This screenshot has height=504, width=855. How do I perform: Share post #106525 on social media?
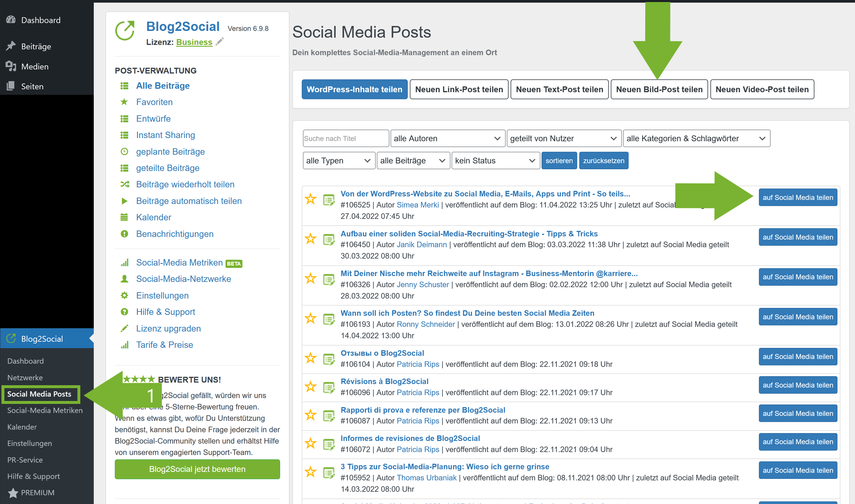798,197
